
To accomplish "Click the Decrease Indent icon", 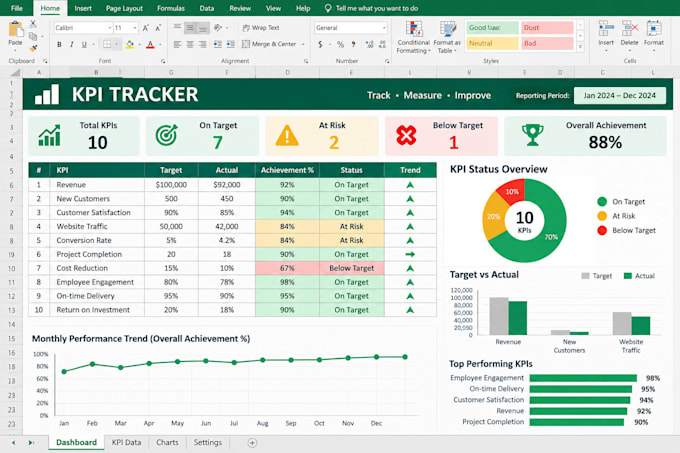I will [218, 44].
